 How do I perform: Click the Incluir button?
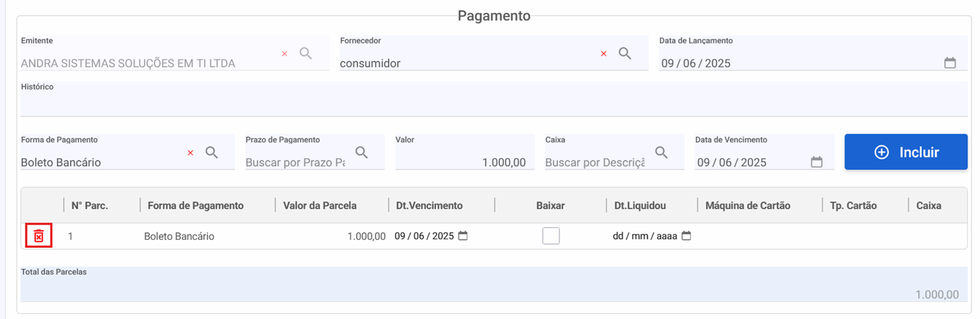pos(906,152)
